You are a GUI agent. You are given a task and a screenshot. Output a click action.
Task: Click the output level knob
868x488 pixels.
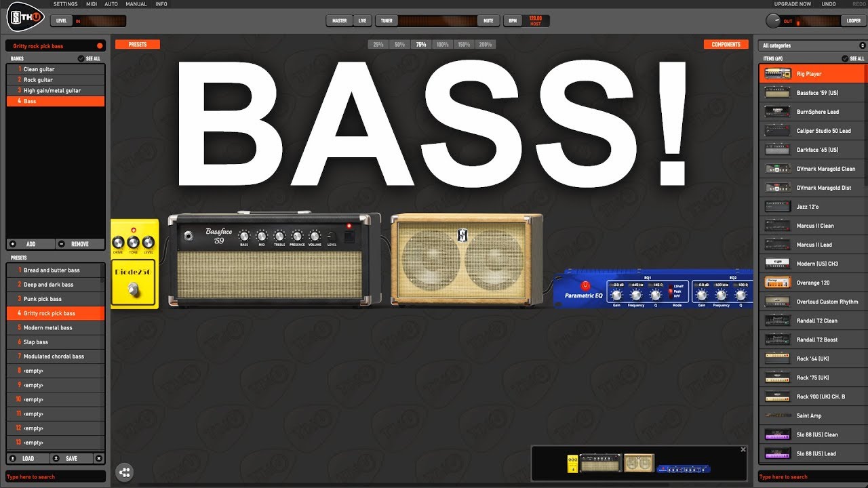click(x=773, y=21)
